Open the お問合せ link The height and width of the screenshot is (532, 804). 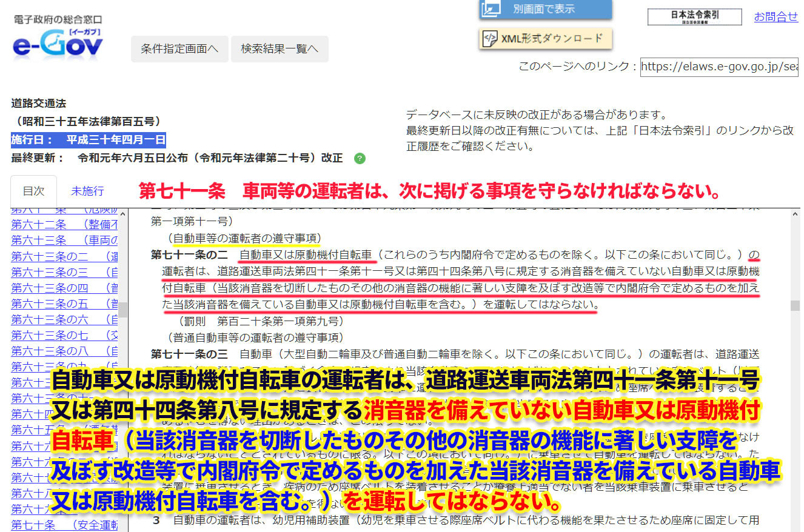click(x=776, y=17)
